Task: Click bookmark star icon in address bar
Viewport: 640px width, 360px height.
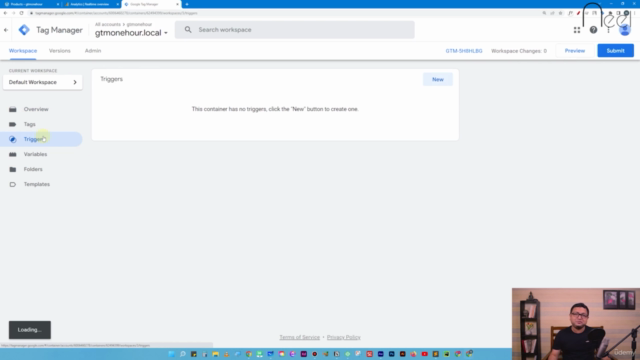Action: 560,13
